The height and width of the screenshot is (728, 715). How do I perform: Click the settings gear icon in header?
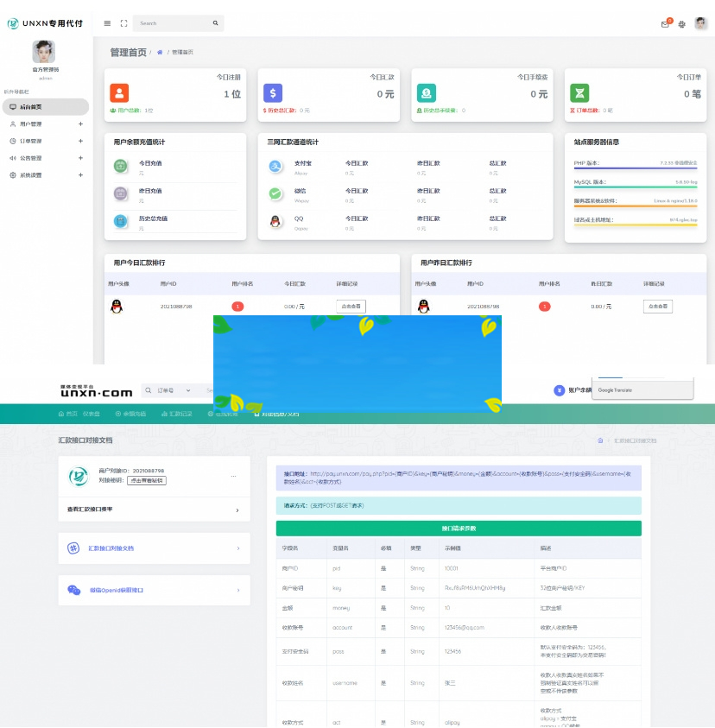(682, 24)
